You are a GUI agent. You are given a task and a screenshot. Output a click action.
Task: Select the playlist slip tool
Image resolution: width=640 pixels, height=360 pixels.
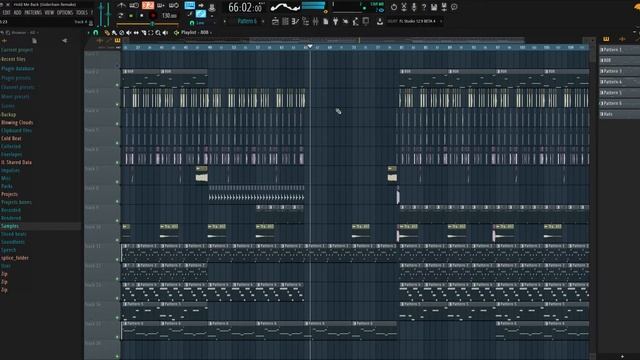pyautogui.click(x=136, y=33)
